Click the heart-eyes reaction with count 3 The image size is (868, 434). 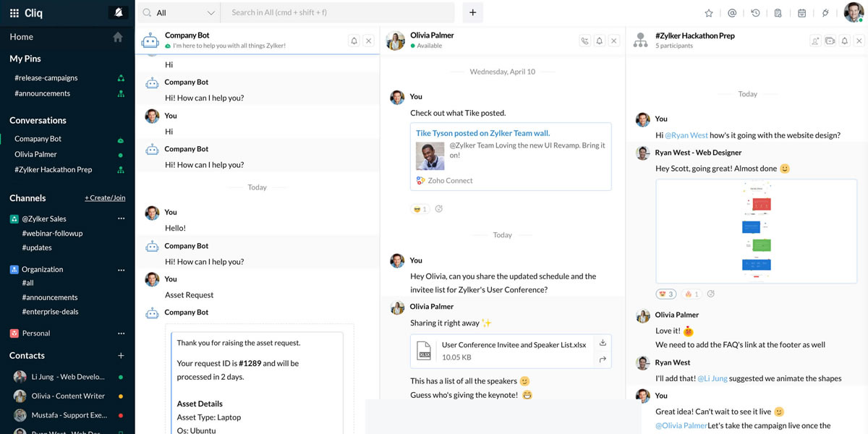click(x=665, y=294)
